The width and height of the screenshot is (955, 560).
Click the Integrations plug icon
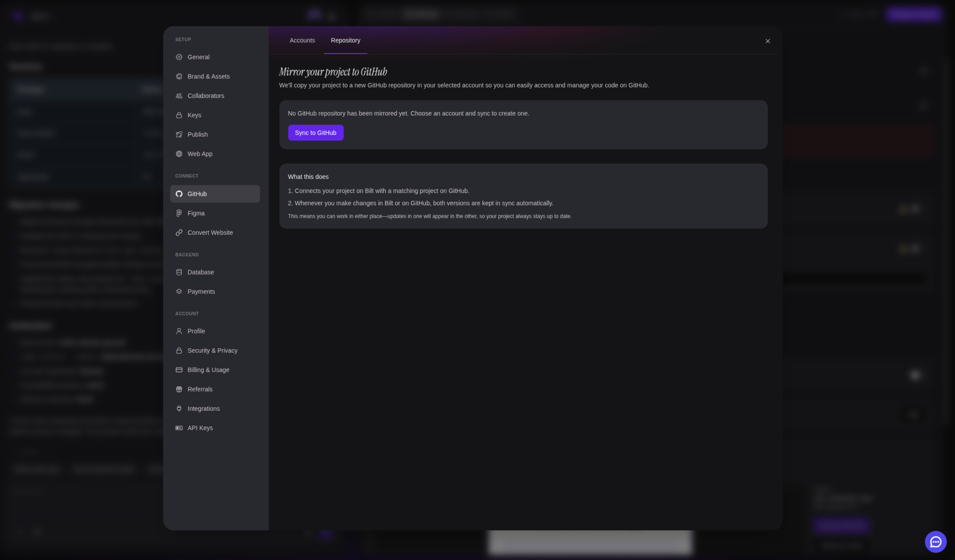coord(179,408)
